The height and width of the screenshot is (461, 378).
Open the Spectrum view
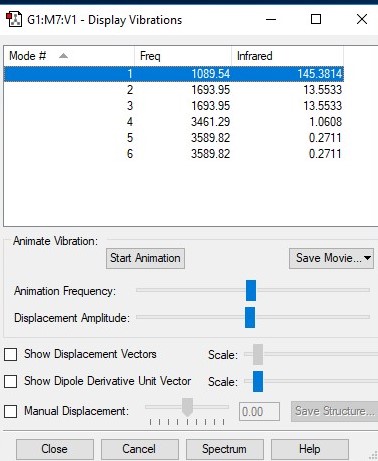click(224, 449)
